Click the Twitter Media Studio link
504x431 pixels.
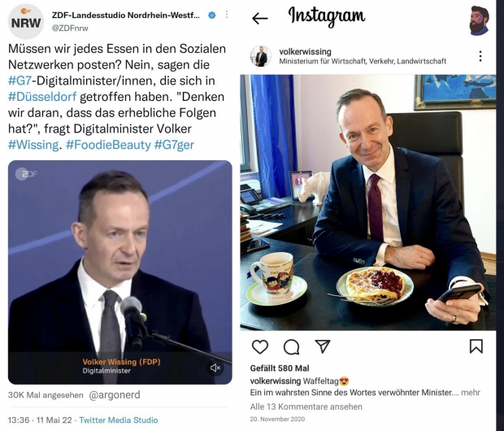click(x=119, y=420)
